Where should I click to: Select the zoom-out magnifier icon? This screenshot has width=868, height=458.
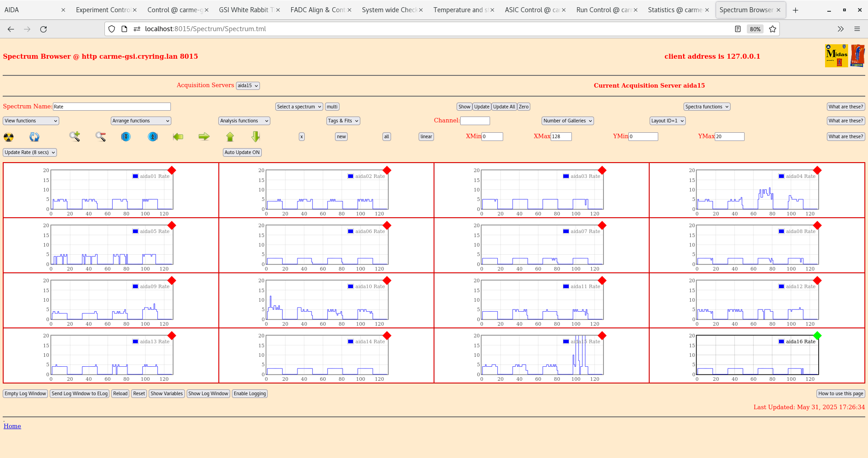[x=100, y=137]
